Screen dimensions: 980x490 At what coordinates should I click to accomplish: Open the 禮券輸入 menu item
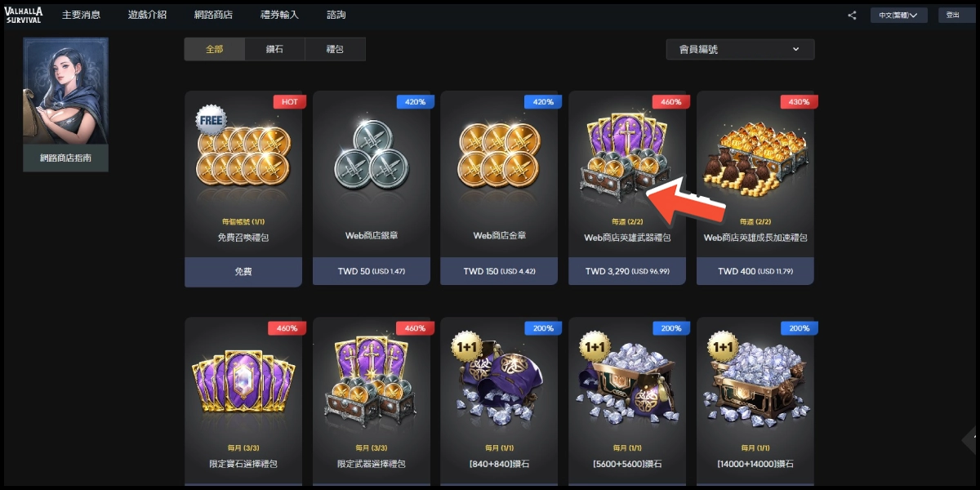[279, 15]
